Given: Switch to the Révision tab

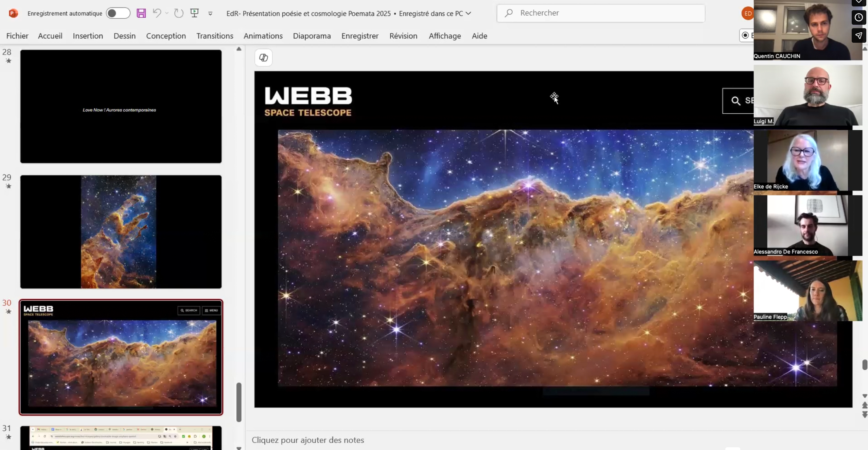Looking at the screenshot, I should (x=403, y=36).
